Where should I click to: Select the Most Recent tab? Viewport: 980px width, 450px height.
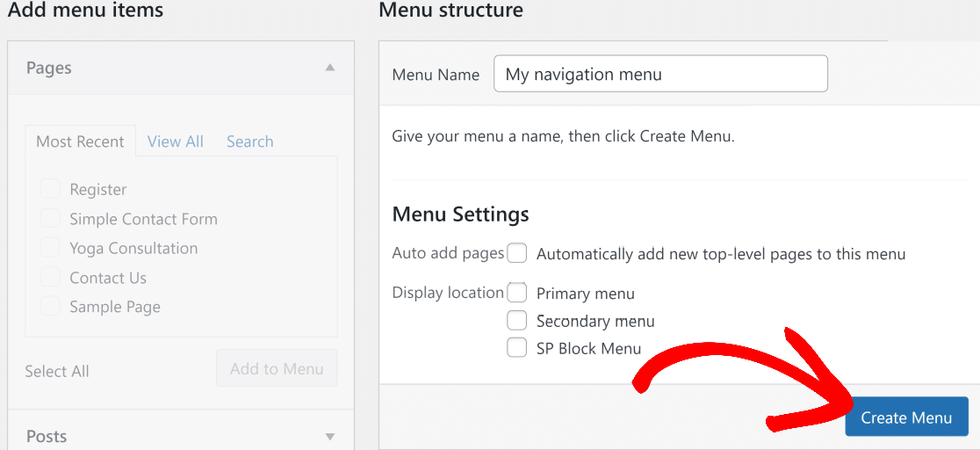tap(80, 142)
